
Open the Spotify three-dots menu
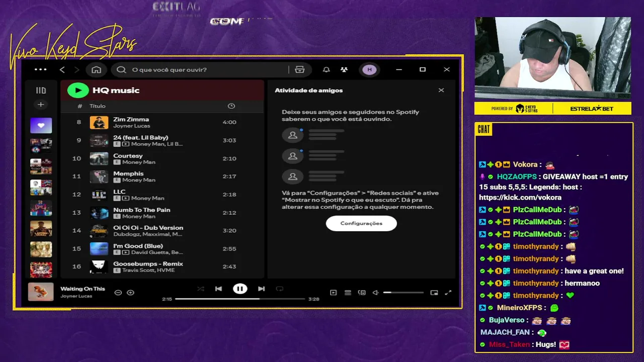(x=41, y=69)
